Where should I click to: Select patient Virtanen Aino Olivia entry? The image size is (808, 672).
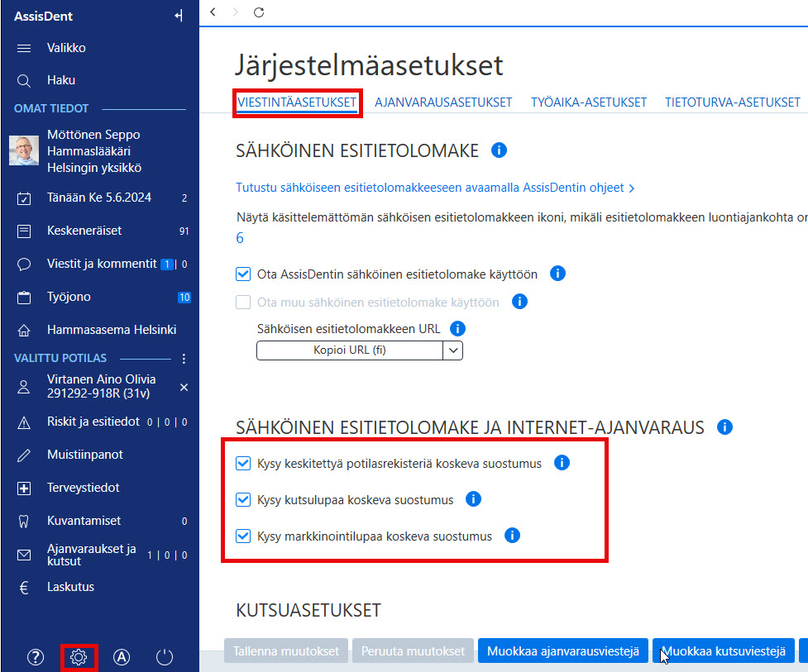click(101, 386)
